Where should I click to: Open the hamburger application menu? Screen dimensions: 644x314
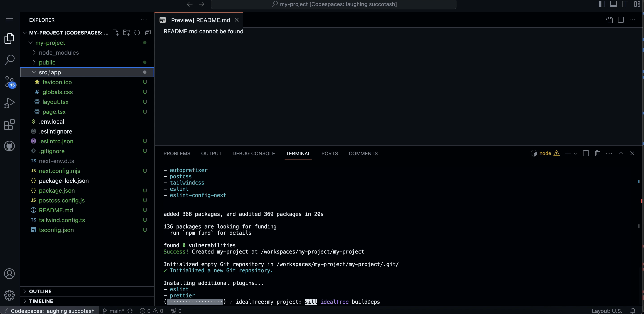pyautogui.click(x=9, y=20)
